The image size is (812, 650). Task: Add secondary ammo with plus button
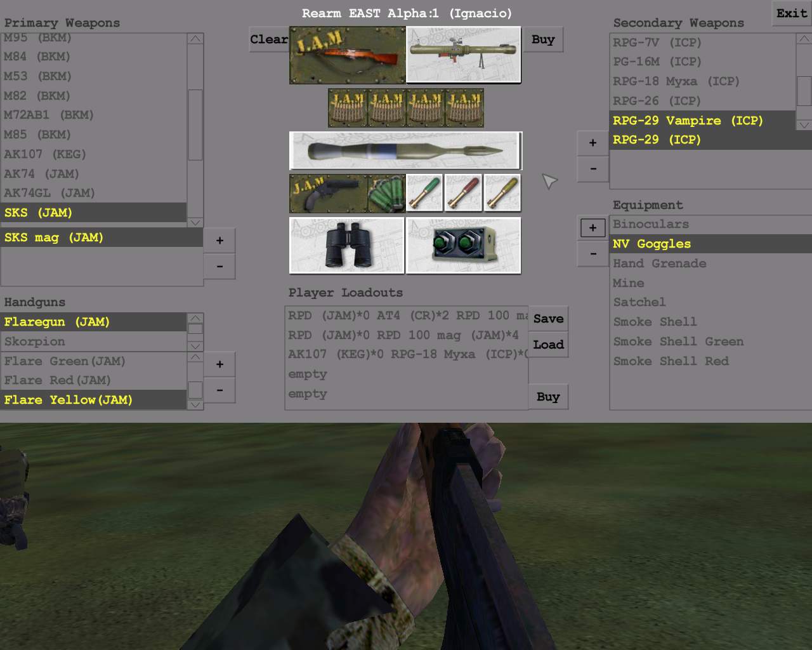[593, 143]
